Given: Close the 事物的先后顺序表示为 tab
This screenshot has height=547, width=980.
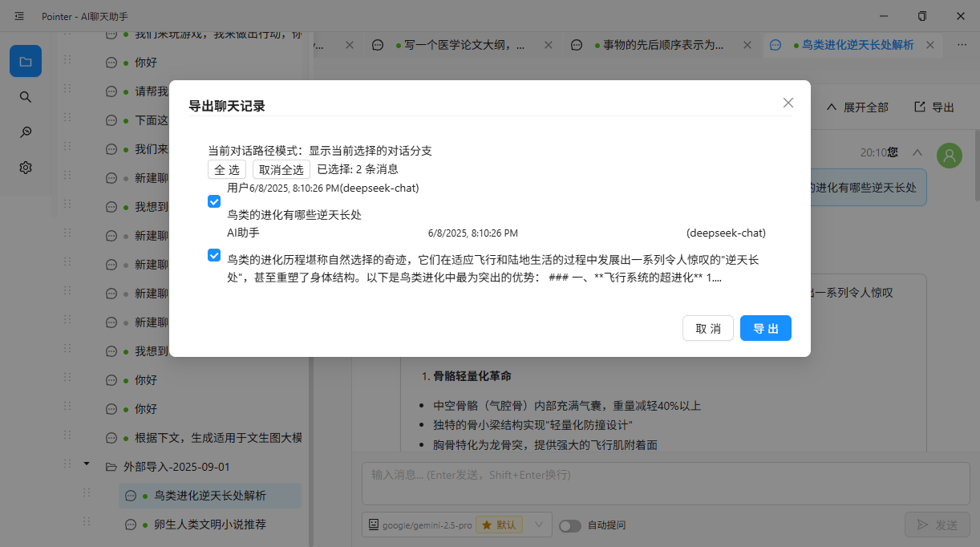Looking at the screenshot, I should [747, 45].
